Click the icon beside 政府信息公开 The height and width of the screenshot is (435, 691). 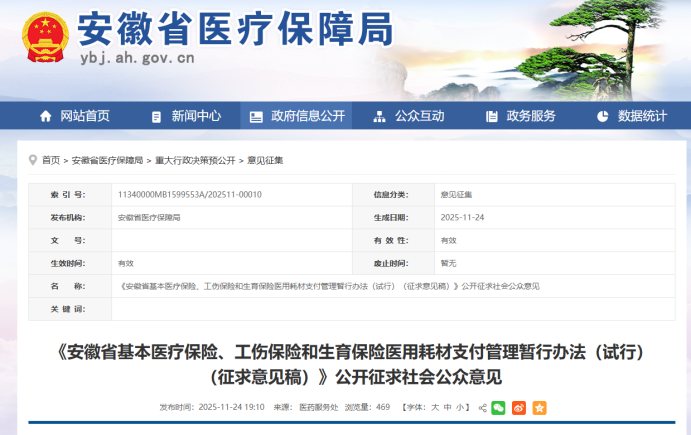point(256,117)
